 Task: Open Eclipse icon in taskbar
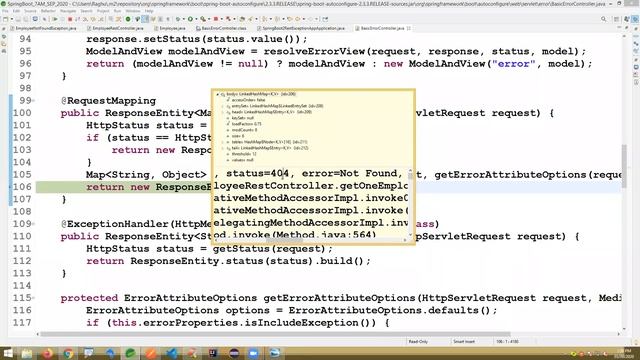coord(234,353)
